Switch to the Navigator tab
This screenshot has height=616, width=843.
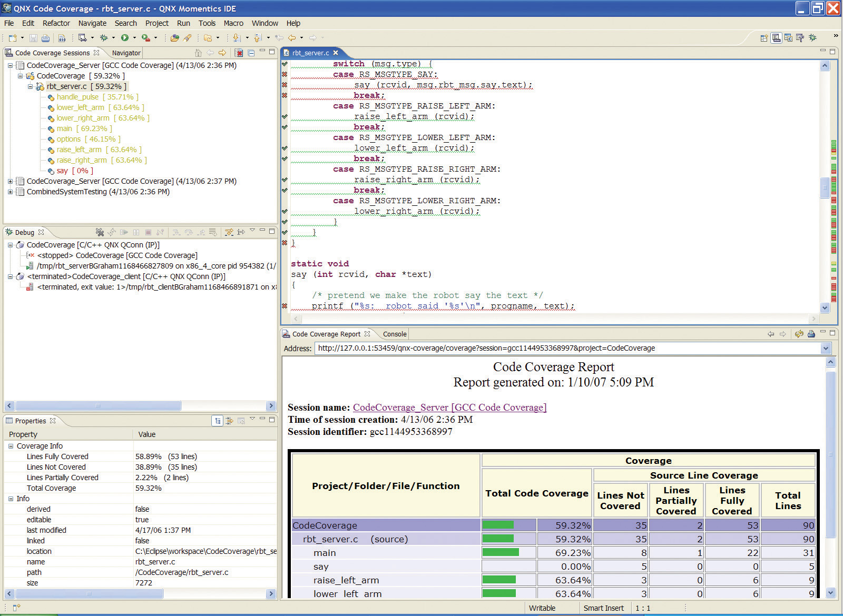pos(126,53)
